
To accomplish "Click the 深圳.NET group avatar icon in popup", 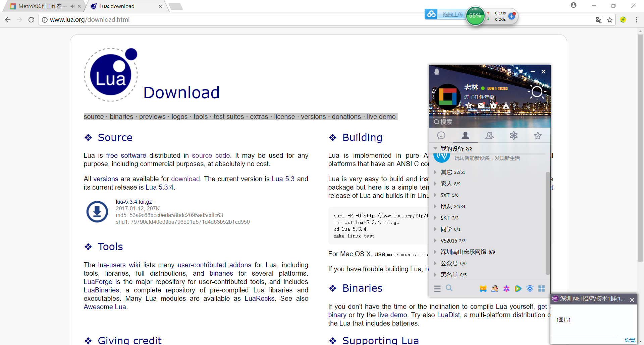I will pyautogui.click(x=555, y=298).
